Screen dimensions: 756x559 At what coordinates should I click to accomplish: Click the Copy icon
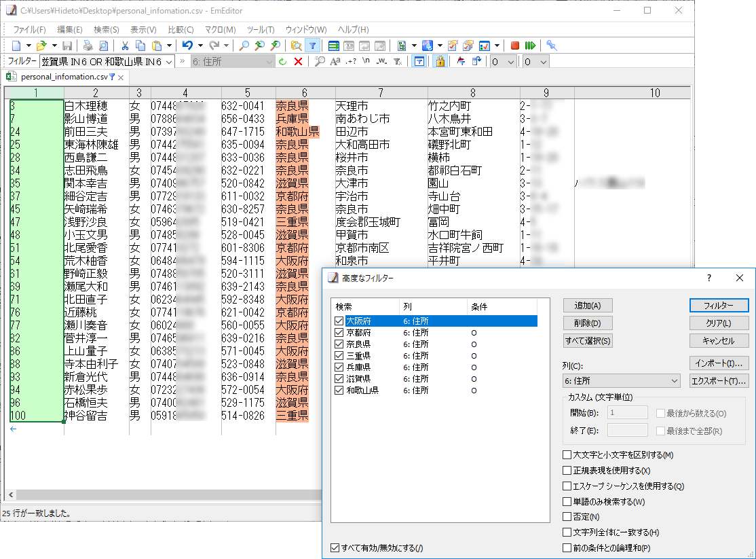140,46
